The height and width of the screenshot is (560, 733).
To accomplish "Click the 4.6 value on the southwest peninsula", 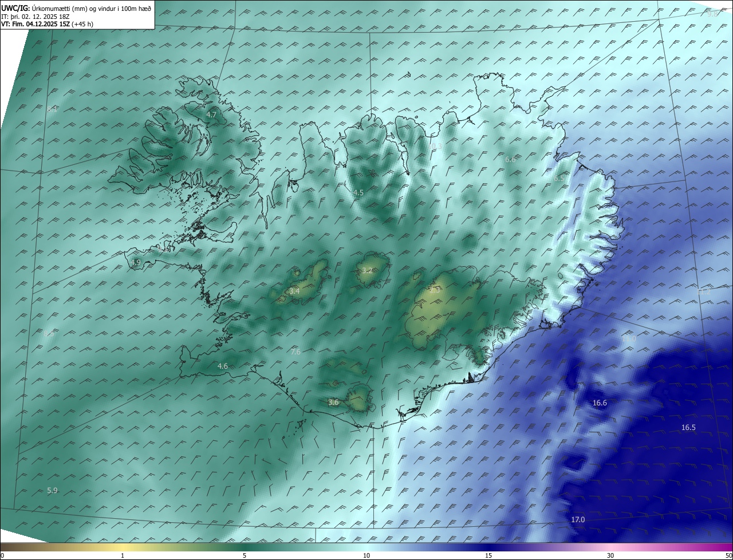I will [223, 366].
